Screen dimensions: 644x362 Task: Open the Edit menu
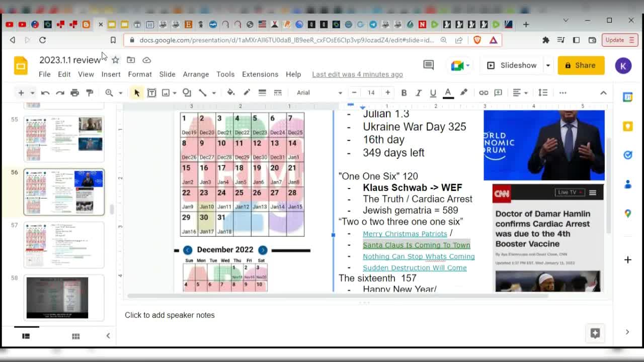pyautogui.click(x=64, y=74)
